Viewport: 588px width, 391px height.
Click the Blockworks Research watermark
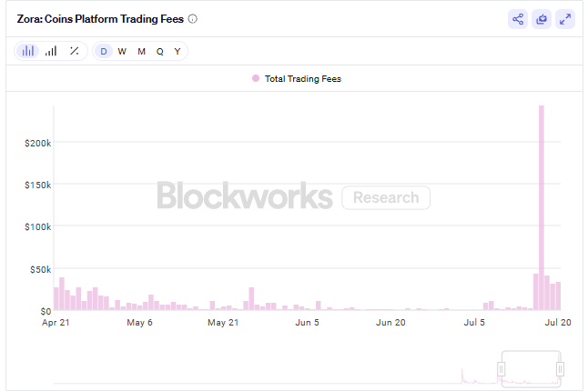pyautogui.click(x=293, y=195)
